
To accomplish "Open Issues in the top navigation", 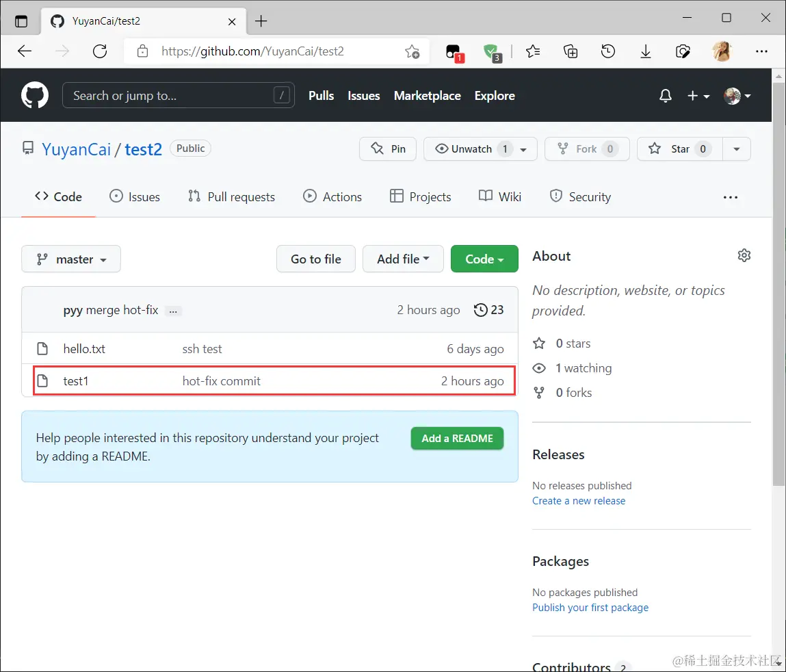I will click(x=364, y=96).
